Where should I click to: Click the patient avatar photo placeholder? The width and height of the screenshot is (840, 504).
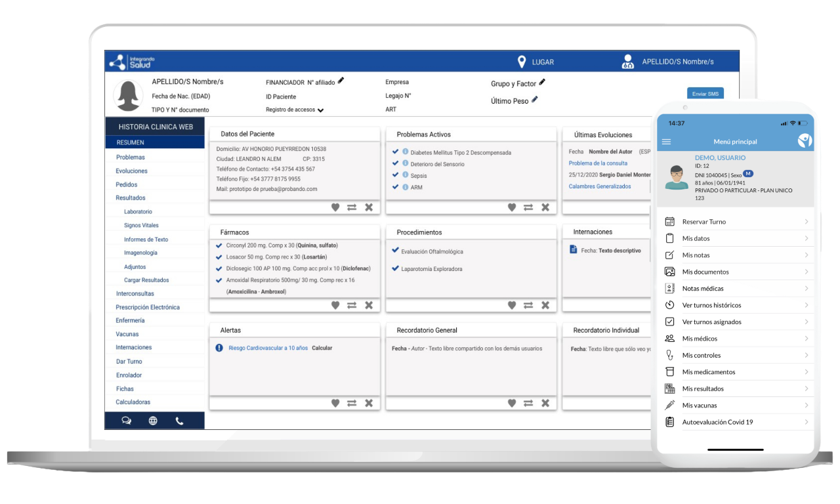pos(128,96)
